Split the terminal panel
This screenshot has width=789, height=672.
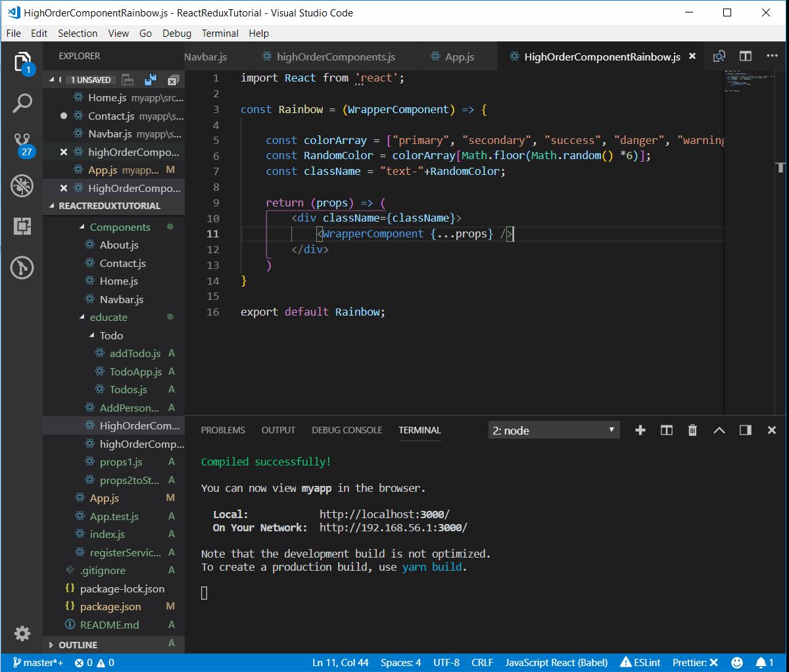click(667, 430)
